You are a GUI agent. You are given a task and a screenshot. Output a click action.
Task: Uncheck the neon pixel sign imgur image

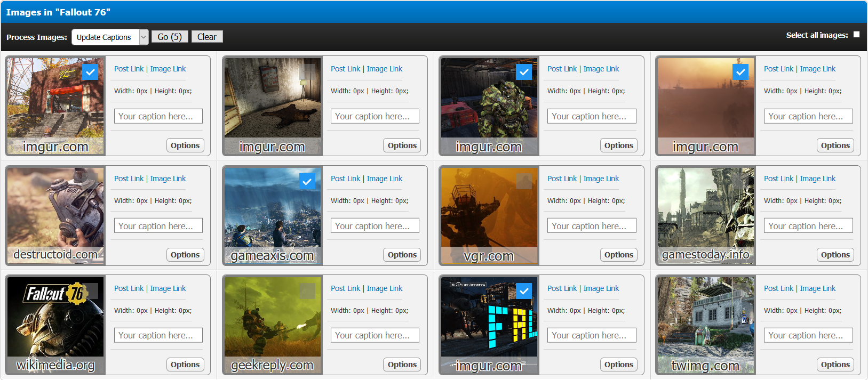pyautogui.click(x=524, y=291)
